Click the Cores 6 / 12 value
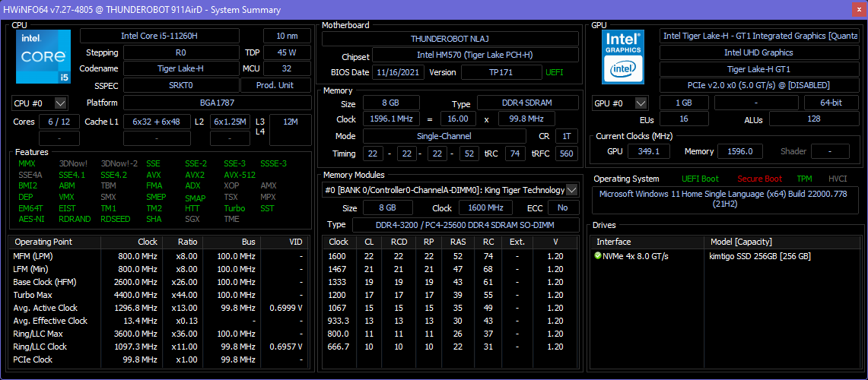868x380 pixels. click(59, 122)
